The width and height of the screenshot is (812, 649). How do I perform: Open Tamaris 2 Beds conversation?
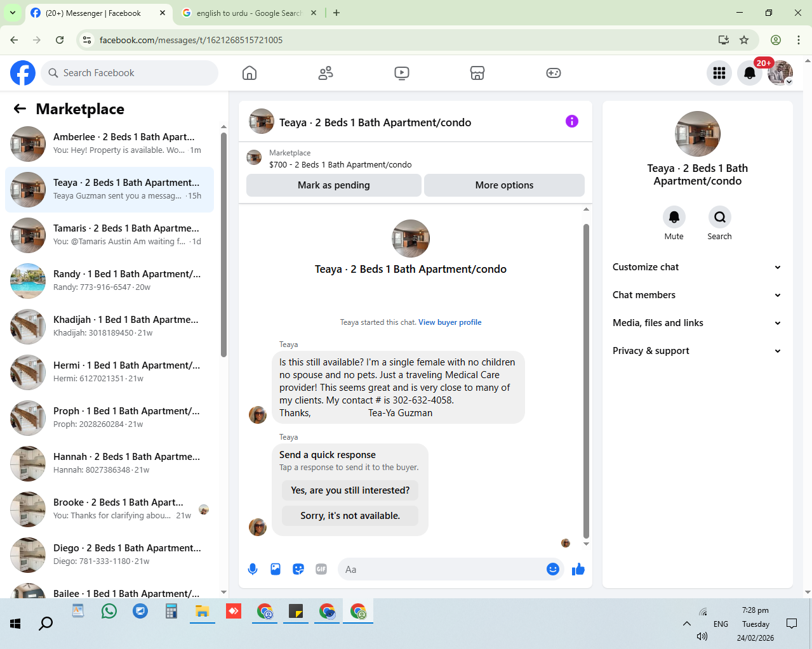[x=109, y=235]
